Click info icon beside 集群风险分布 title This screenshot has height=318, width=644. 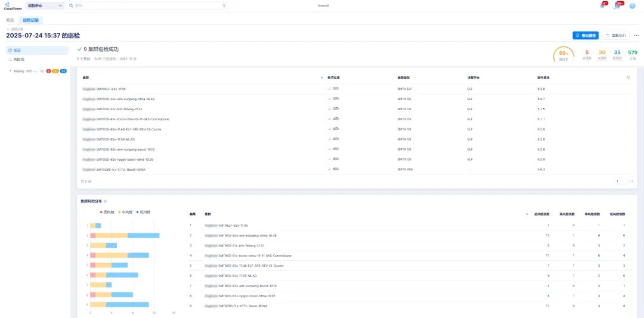pos(106,202)
